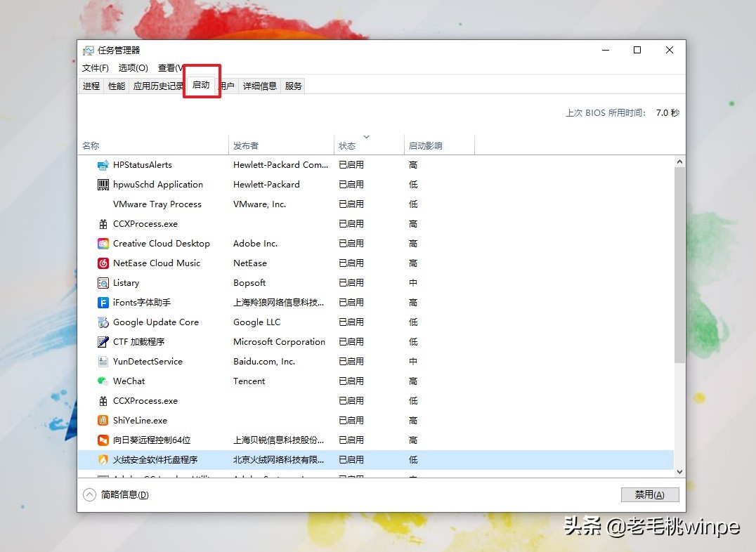Viewport: 756px width, 552px height.
Task: Maximize the 任务管理器 window
Action: (637, 50)
